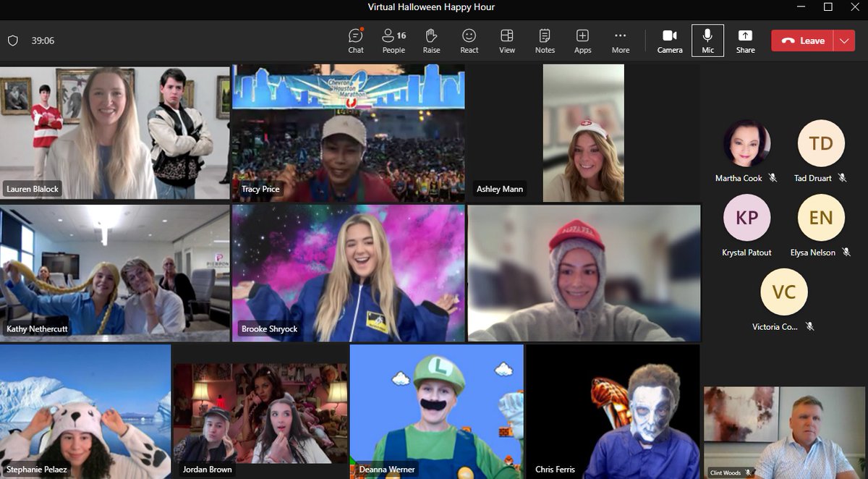
Task: Start sharing your screen
Action: (745, 41)
